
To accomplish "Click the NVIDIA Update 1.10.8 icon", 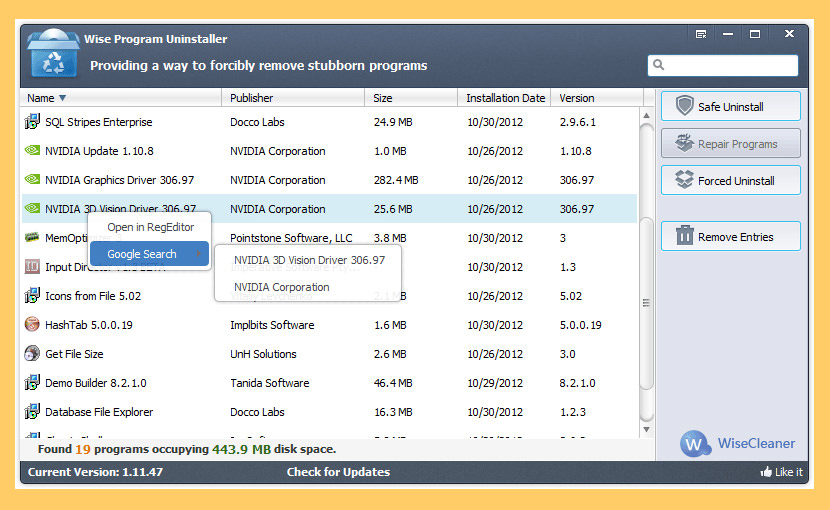I will click(32, 150).
